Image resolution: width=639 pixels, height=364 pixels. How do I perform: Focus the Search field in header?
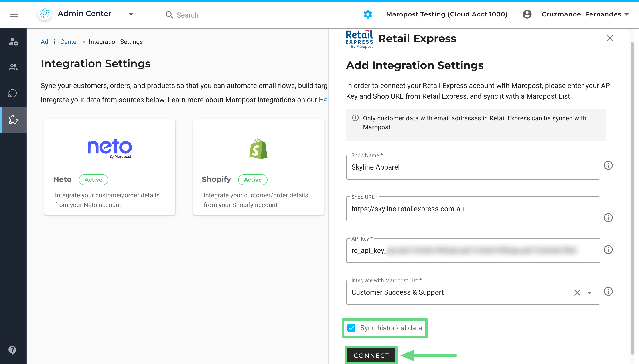tap(188, 15)
